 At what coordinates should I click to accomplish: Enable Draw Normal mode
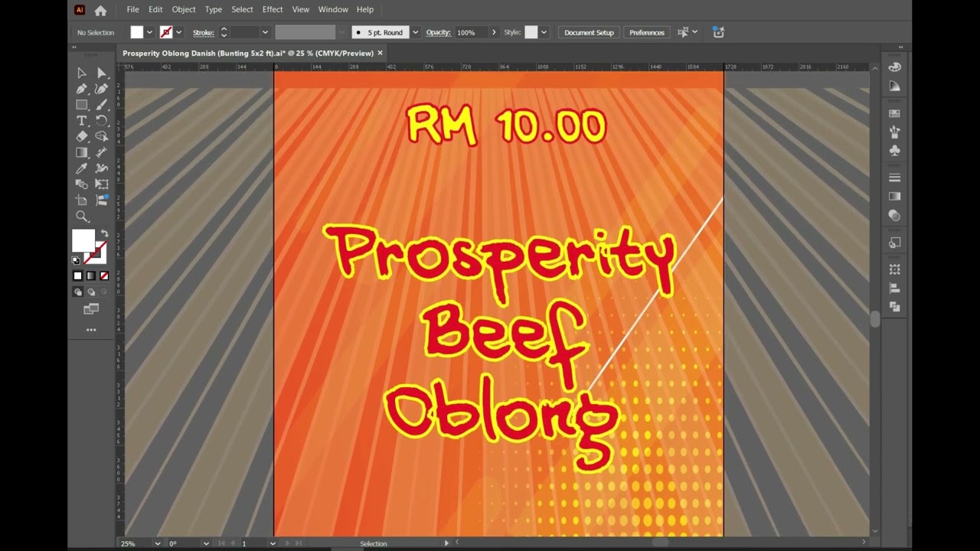point(77,292)
